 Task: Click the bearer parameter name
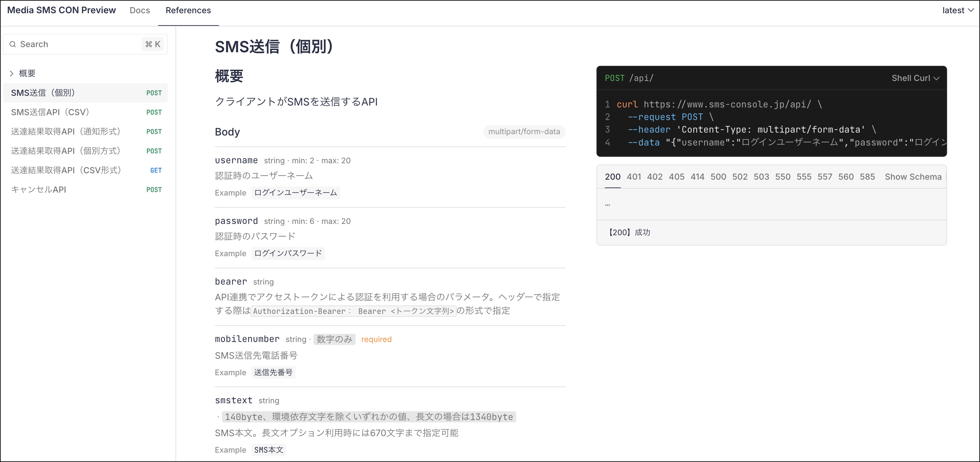(231, 282)
